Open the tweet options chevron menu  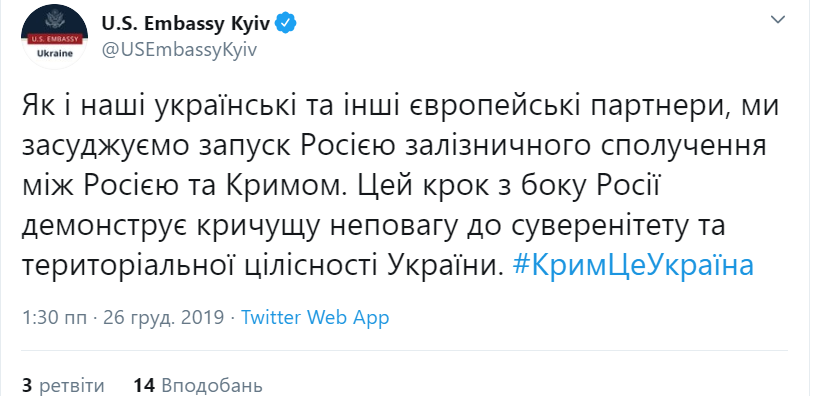click(779, 20)
